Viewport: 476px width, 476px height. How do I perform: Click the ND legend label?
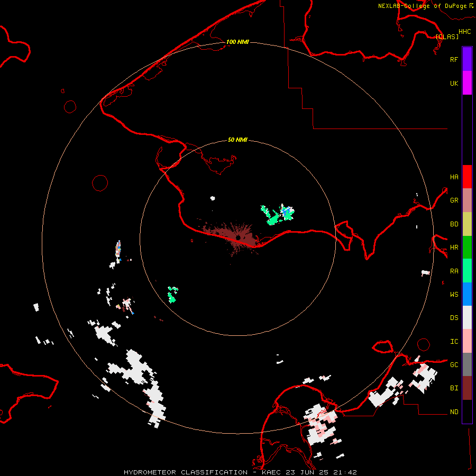click(454, 412)
